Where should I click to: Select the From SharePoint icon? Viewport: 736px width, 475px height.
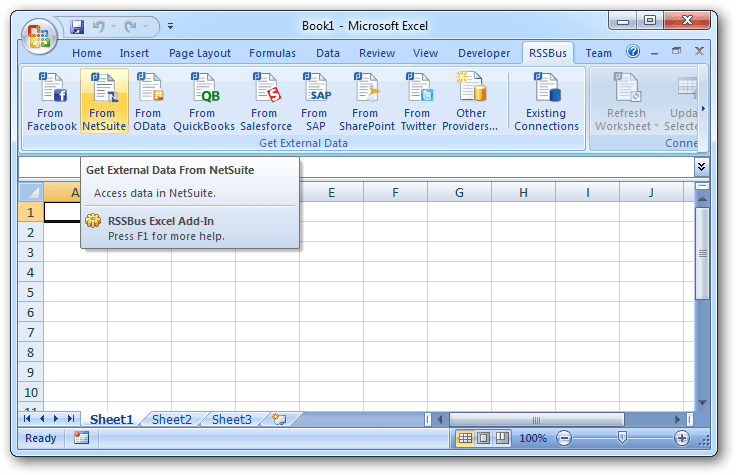click(367, 101)
